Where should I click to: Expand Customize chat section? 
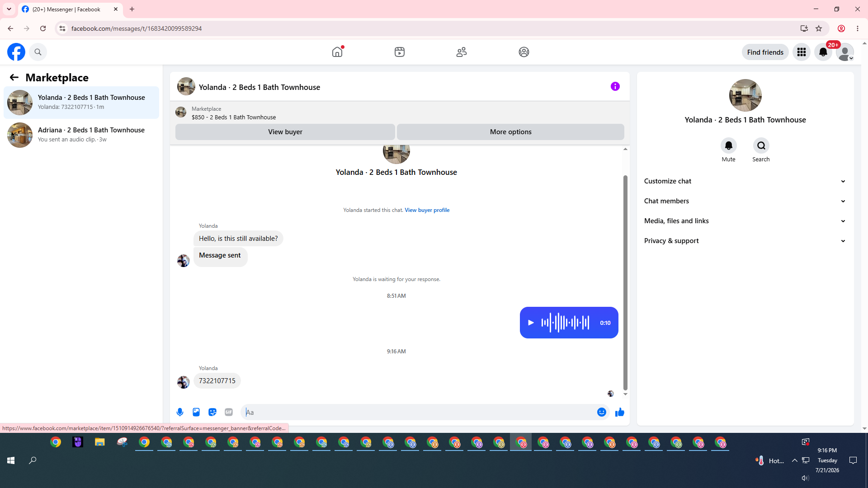(x=745, y=181)
